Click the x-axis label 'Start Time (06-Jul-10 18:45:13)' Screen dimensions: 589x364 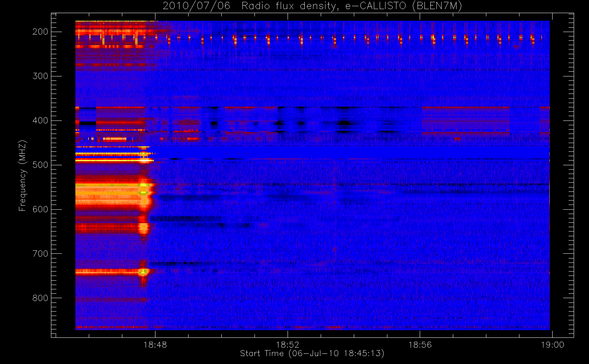tap(312, 353)
